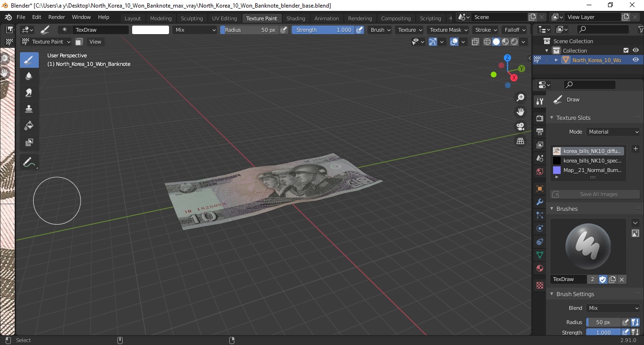Image resolution: width=644 pixels, height=345 pixels.
Task: Click the Blender logo menu icon
Action: (x=8, y=17)
